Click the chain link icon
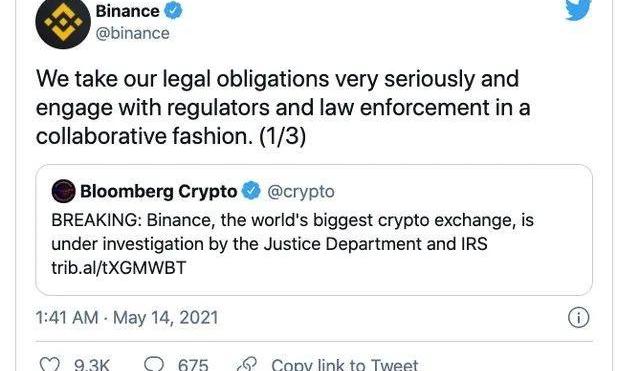The width and height of the screenshot is (640, 371). 247,364
